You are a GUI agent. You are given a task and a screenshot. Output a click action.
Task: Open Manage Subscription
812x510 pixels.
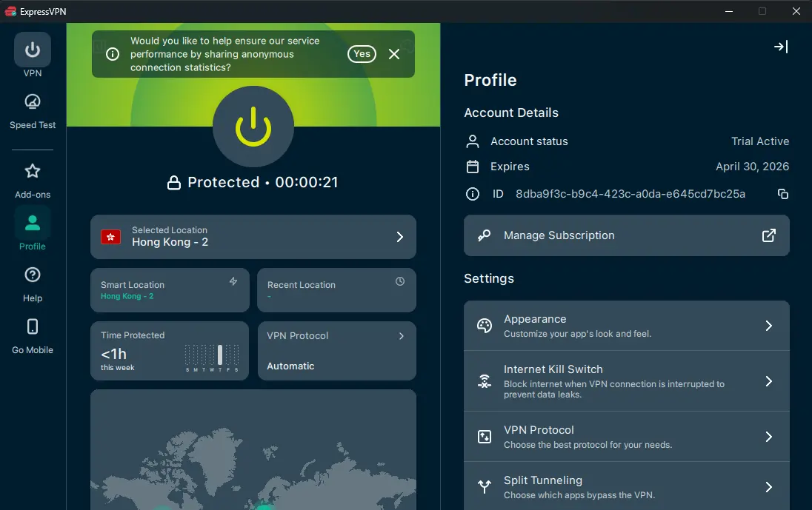627,235
